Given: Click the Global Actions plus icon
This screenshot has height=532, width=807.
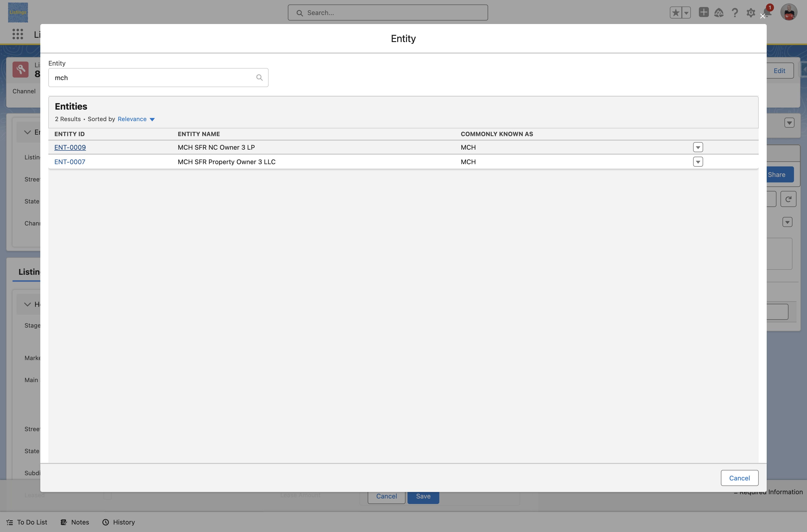Looking at the screenshot, I should point(703,12).
